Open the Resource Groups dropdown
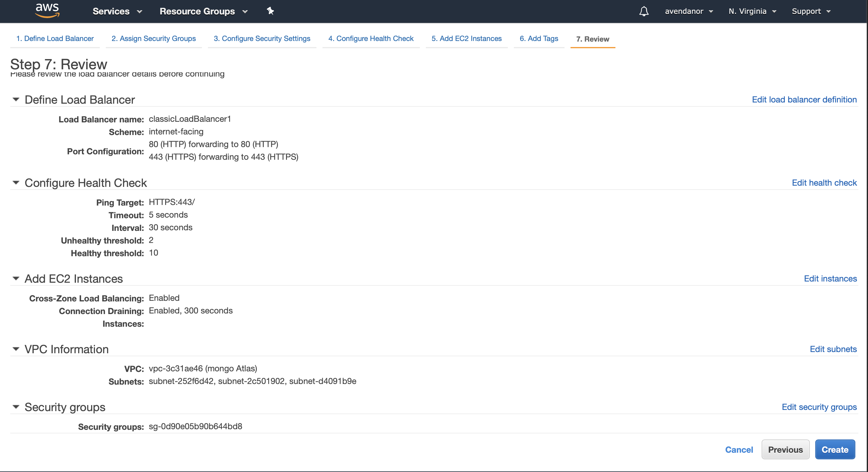The width and height of the screenshot is (868, 472). coord(203,11)
